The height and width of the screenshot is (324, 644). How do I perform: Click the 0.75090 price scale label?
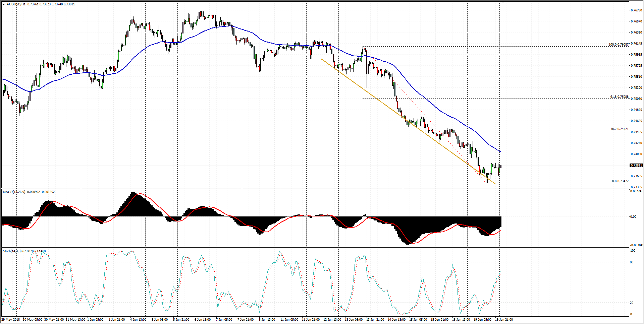point(636,99)
